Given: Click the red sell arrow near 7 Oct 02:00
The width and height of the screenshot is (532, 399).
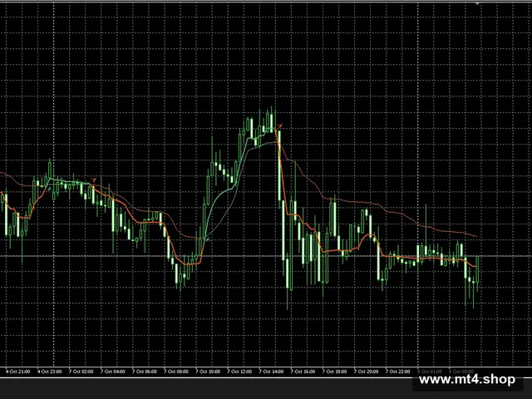Looking at the screenshot, I should (x=94, y=180).
